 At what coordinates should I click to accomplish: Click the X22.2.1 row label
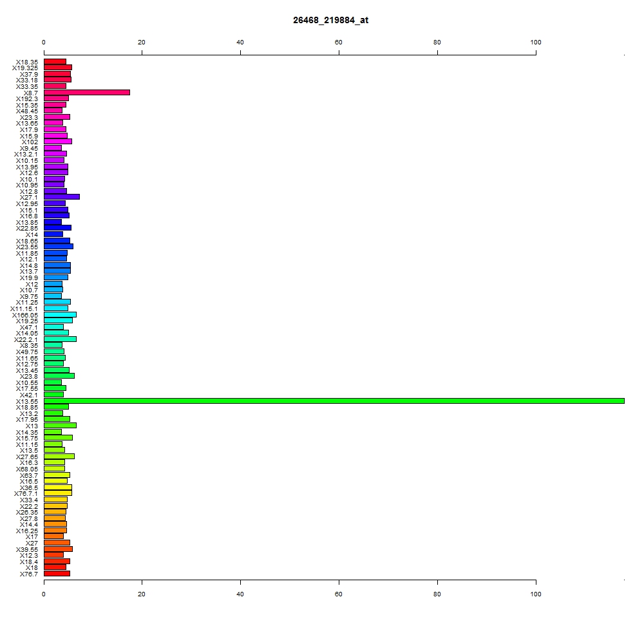coord(26,339)
